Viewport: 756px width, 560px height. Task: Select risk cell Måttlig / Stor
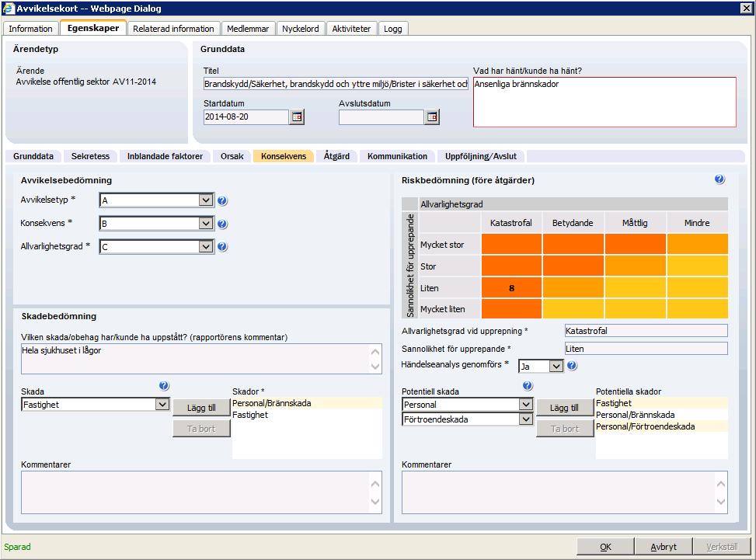point(636,266)
